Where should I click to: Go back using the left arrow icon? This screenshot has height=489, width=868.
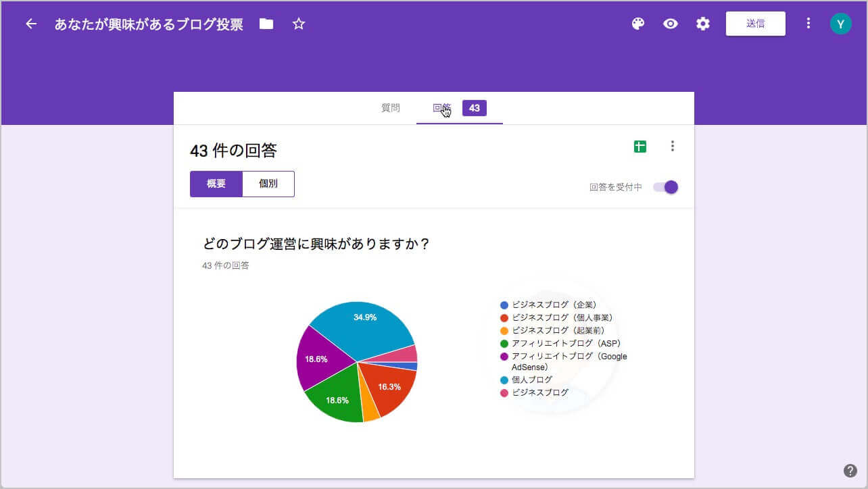tap(31, 24)
